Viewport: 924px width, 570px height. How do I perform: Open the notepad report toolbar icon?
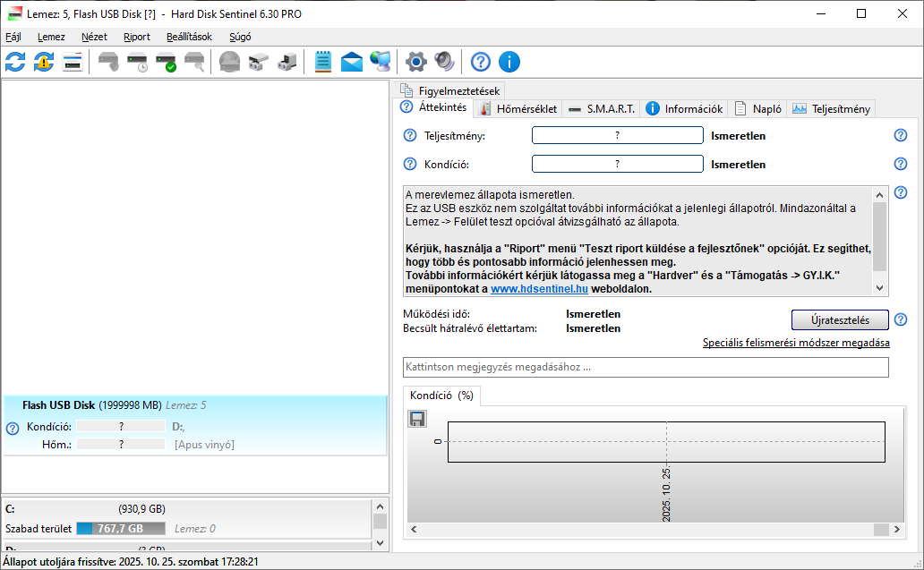pos(323,62)
